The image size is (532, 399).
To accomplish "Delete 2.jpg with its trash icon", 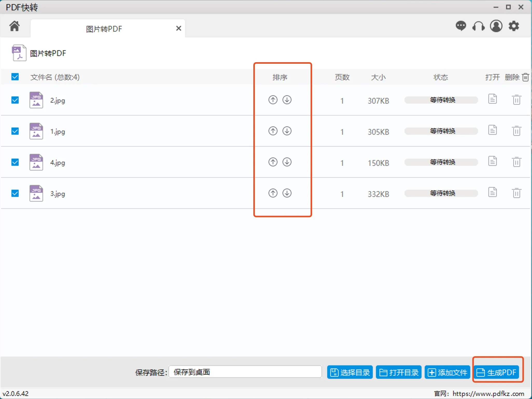I will tap(516, 100).
